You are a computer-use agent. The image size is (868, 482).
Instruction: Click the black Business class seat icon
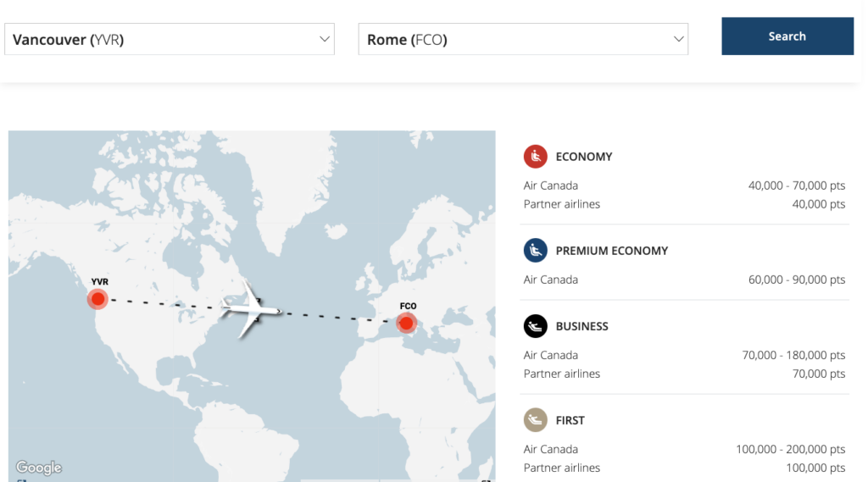click(x=536, y=326)
